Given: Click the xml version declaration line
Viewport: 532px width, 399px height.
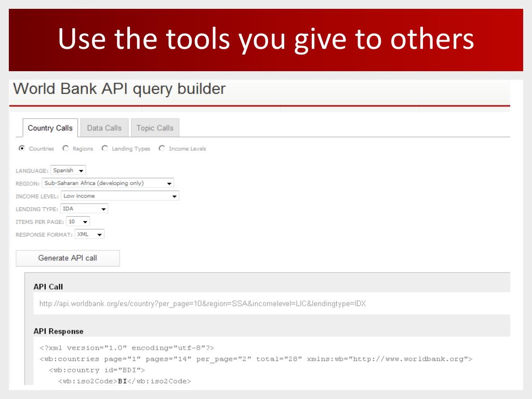Looking at the screenshot, I should [127, 348].
